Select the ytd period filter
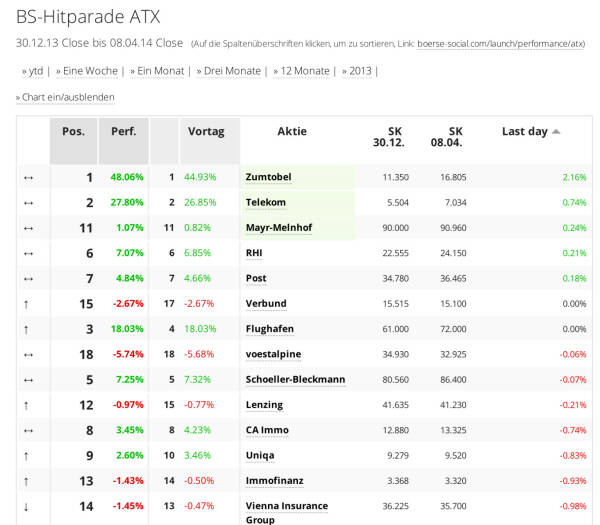Viewport: 600px width, 525px height. (x=36, y=71)
